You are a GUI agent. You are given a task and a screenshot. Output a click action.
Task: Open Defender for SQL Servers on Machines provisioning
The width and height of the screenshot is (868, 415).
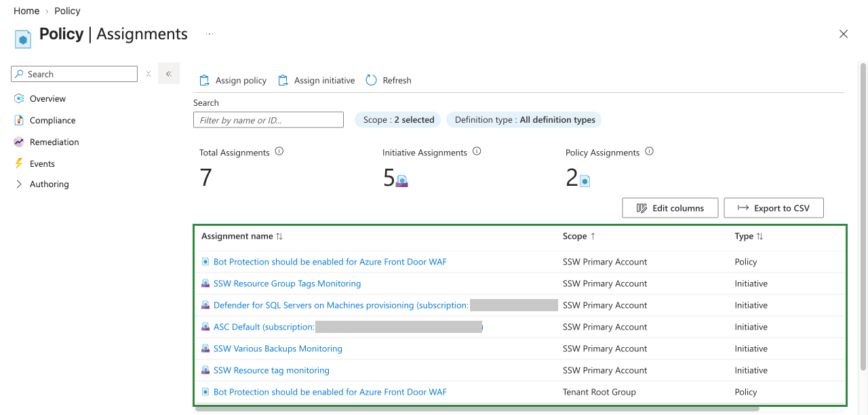(x=341, y=305)
